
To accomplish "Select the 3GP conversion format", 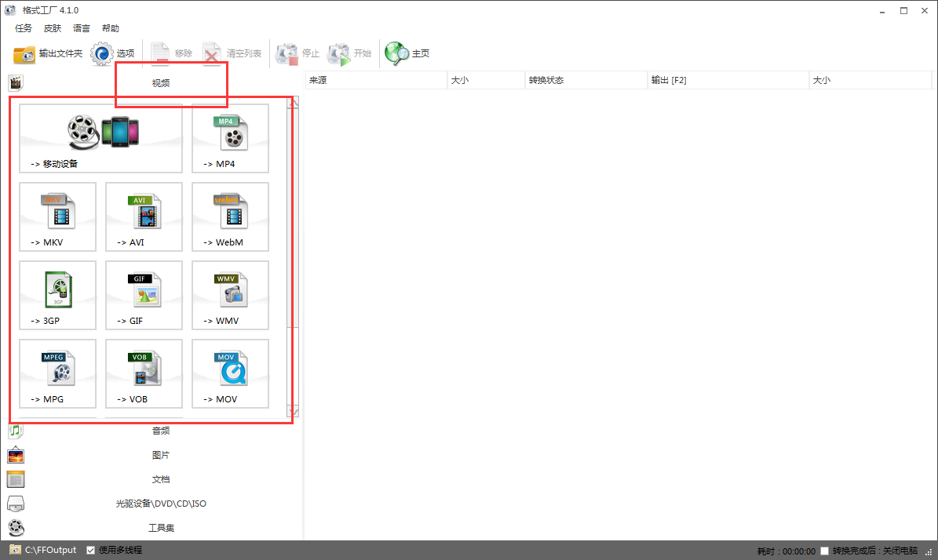I will [57, 295].
